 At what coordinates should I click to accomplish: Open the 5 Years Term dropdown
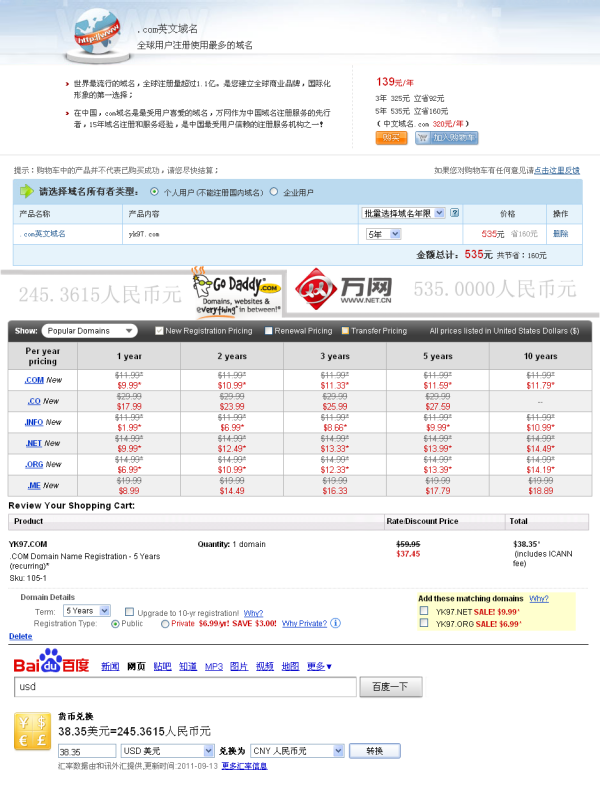pyautogui.click(x=87, y=611)
